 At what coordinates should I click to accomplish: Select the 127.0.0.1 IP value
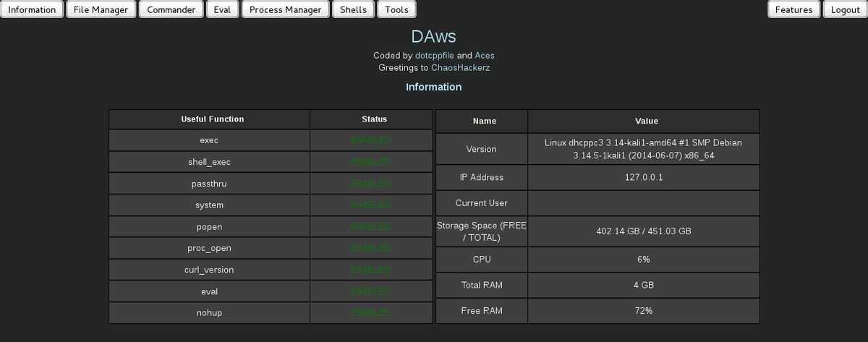pos(644,177)
